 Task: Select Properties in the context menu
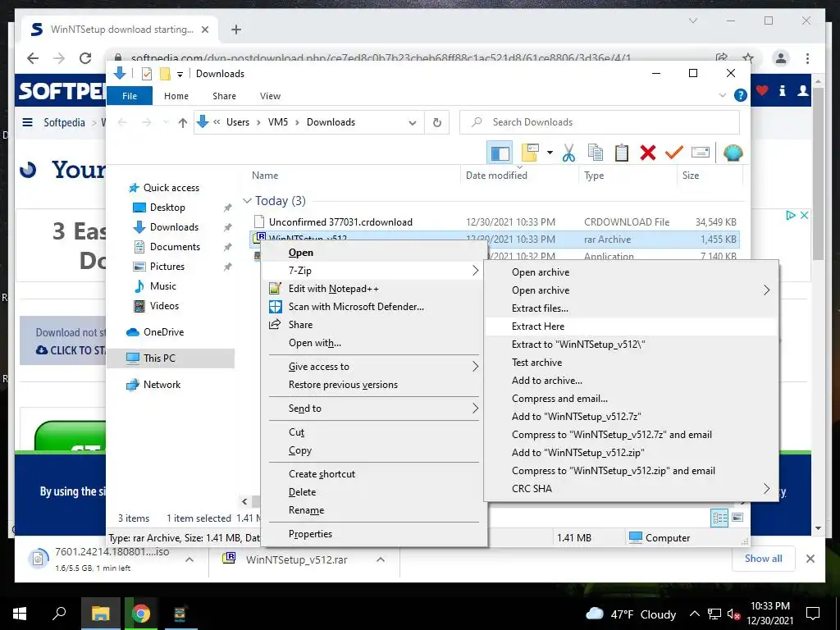pos(374,533)
